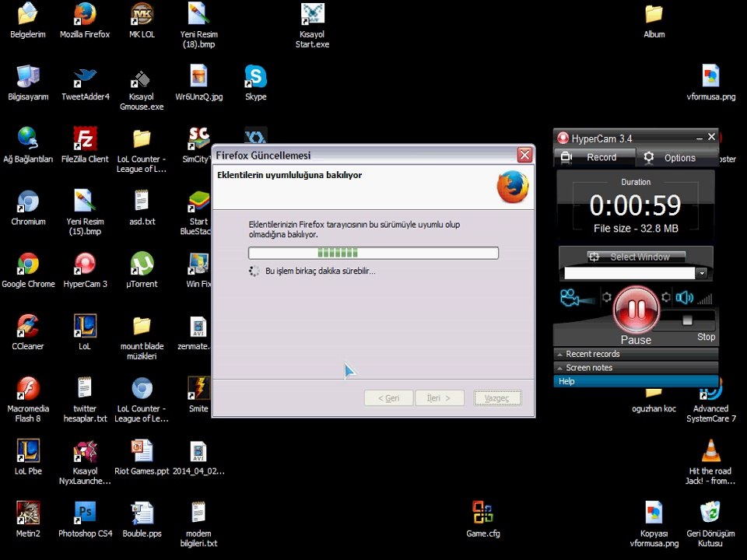Open the Belgelerim folder icon
This screenshot has height=560, width=747.
tap(28, 13)
